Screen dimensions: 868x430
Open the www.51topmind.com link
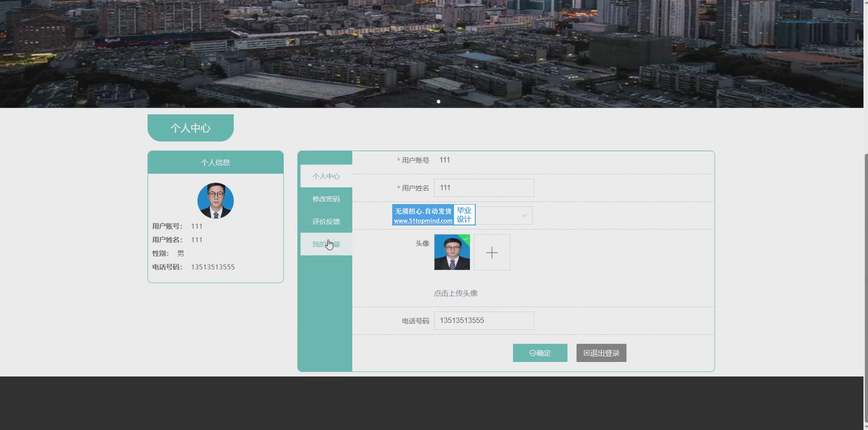pos(423,221)
